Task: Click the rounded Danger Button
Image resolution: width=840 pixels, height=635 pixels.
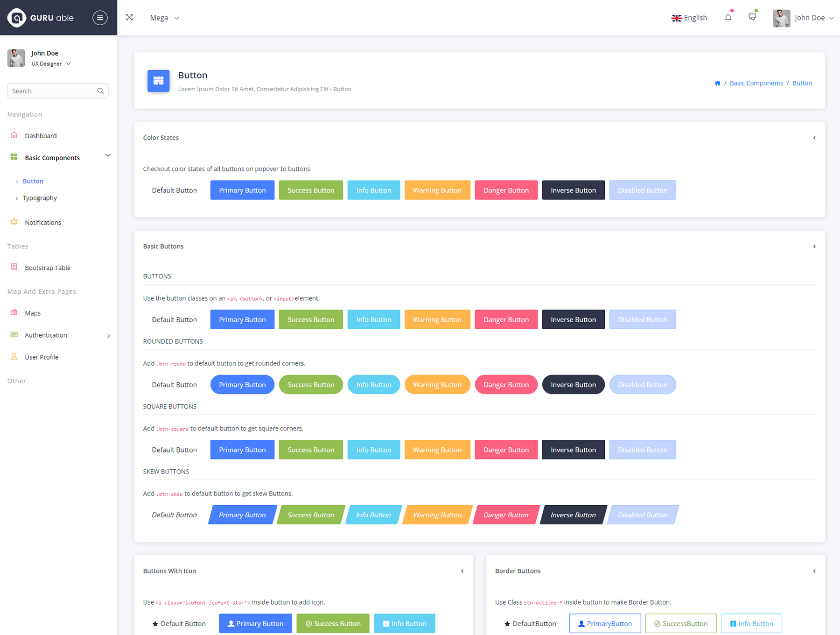Action: click(506, 385)
